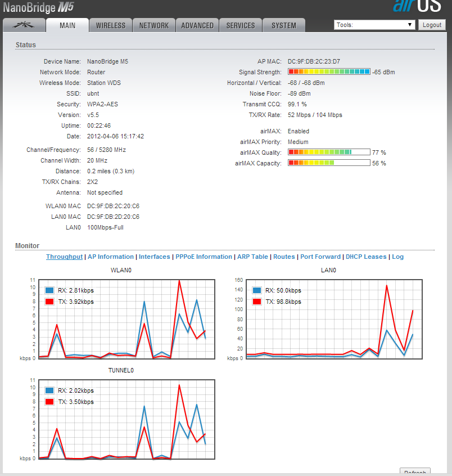Open the Ubiquiti logo tab

coord(24,25)
